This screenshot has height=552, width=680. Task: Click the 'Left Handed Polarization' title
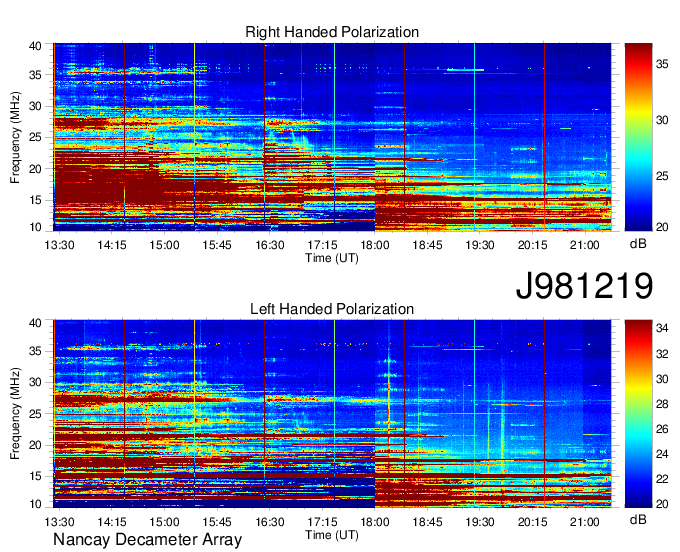(332, 309)
